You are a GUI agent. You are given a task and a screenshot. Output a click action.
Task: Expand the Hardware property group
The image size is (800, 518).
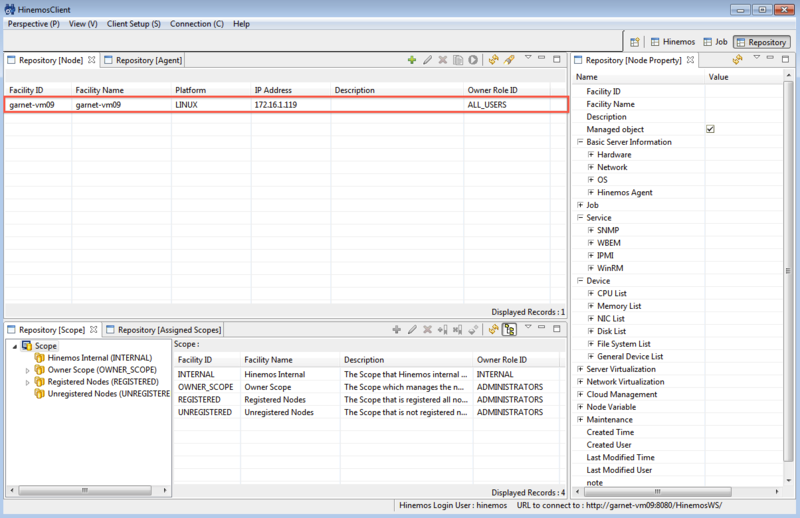[x=591, y=154]
